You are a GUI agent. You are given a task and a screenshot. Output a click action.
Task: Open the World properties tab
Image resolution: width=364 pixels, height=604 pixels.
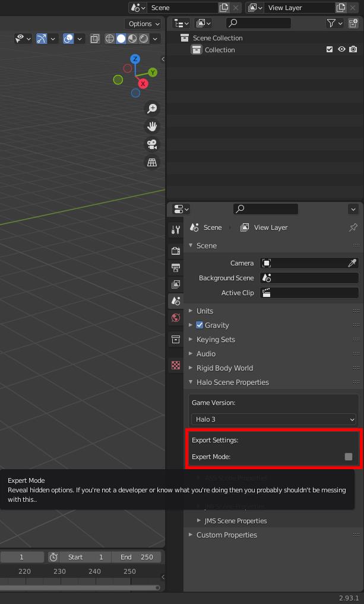[176, 318]
